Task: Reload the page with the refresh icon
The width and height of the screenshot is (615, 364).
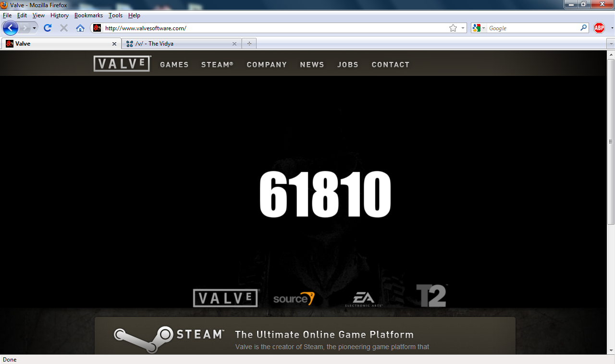Action: point(48,28)
